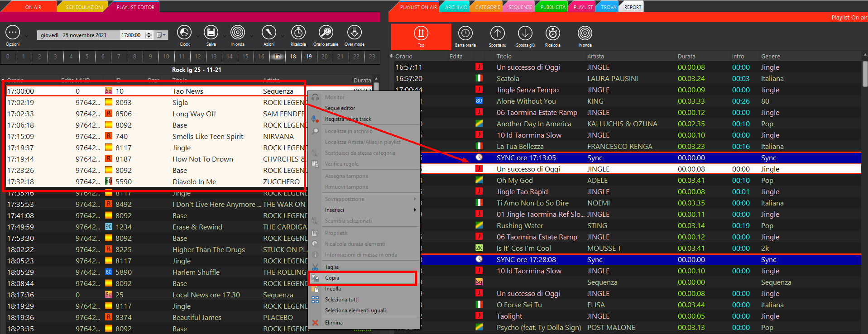The width and height of the screenshot is (868, 334).
Task: Open the SEQUENZE tab
Action: click(x=520, y=7)
